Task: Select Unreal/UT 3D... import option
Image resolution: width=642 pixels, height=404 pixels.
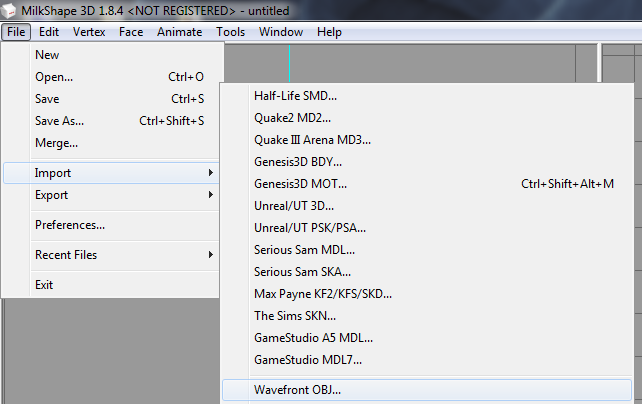Action: click(427, 206)
